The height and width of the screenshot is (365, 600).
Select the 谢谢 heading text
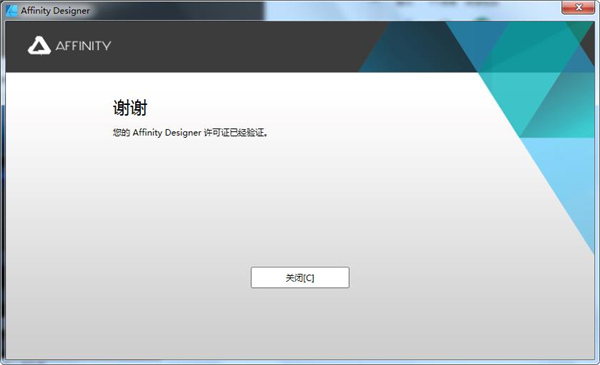[130, 108]
